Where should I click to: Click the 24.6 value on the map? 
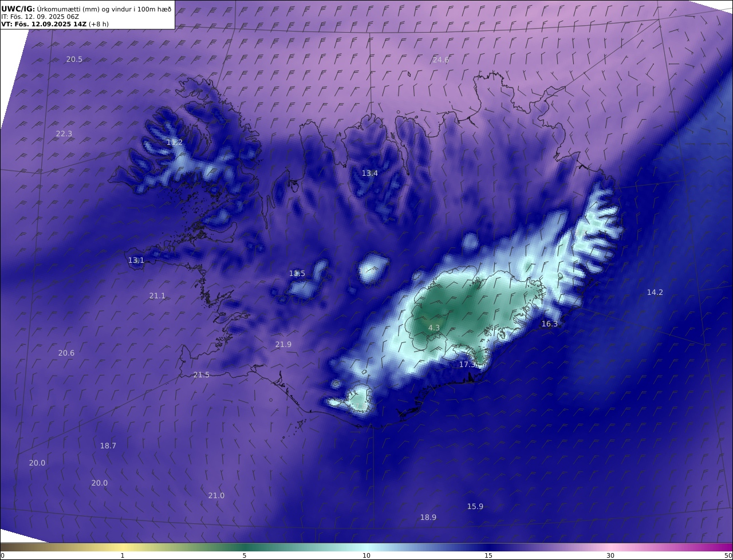[x=441, y=60]
